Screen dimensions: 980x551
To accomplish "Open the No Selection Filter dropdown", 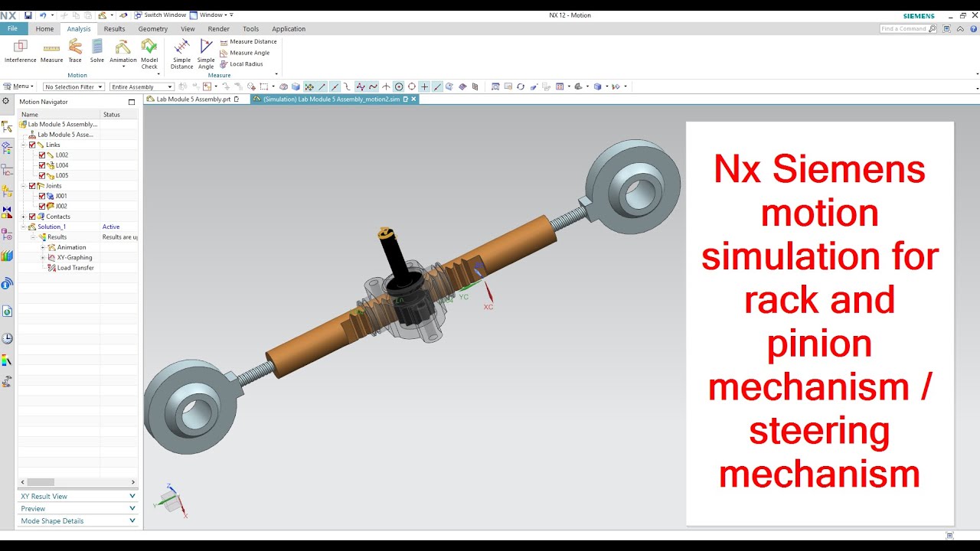I will tap(73, 86).
